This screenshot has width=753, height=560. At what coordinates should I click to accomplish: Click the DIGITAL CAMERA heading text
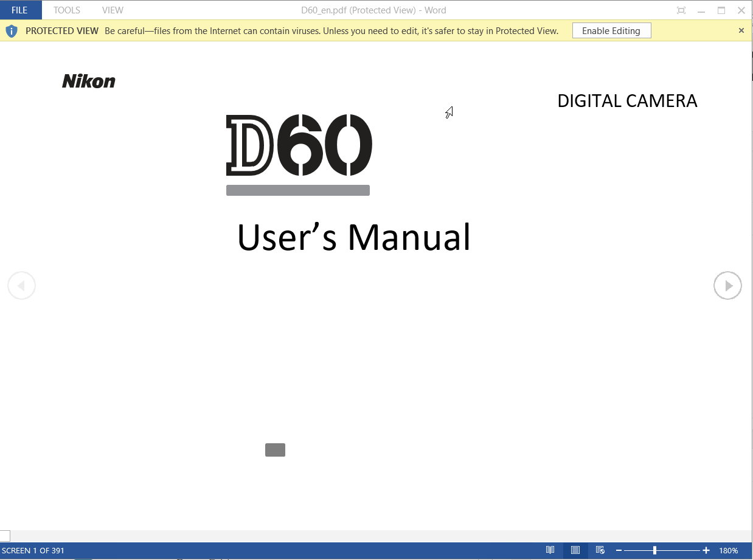[627, 101]
